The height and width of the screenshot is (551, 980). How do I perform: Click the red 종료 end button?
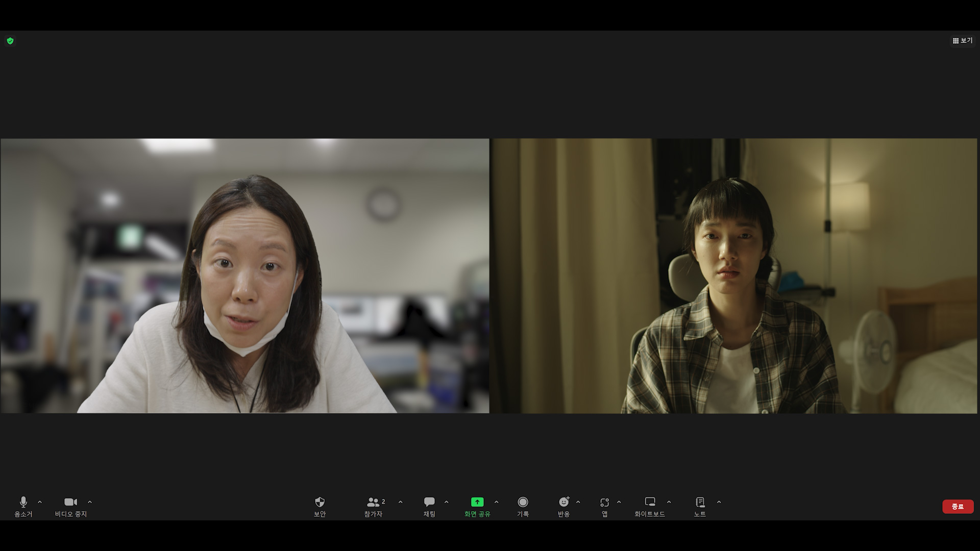pyautogui.click(x=958, y=507)
